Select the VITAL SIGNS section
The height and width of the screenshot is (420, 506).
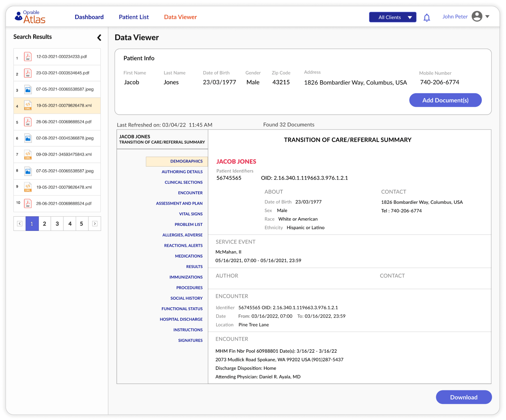point(191,213)
